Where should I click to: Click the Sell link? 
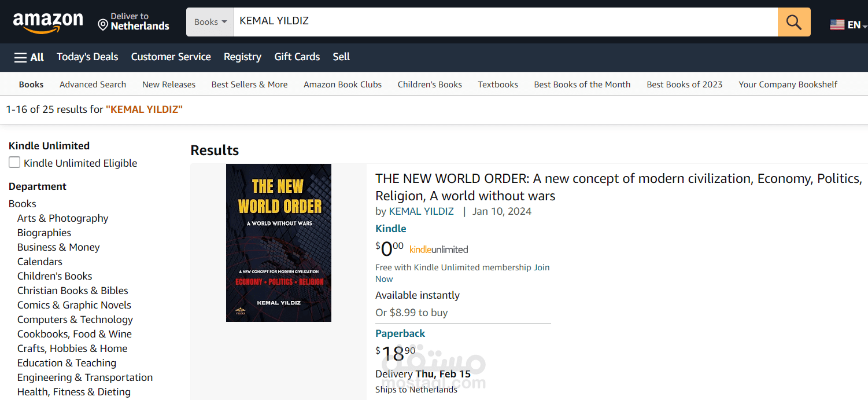point(341,57)
